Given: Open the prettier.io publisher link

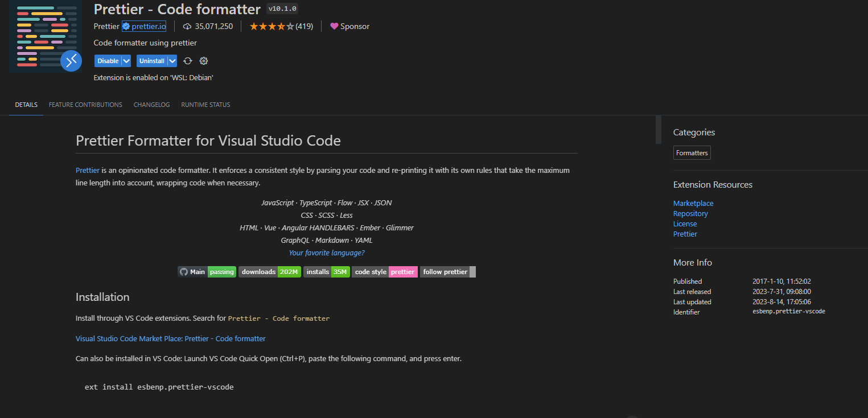Looking at the screenshot, I should point(148,26).
